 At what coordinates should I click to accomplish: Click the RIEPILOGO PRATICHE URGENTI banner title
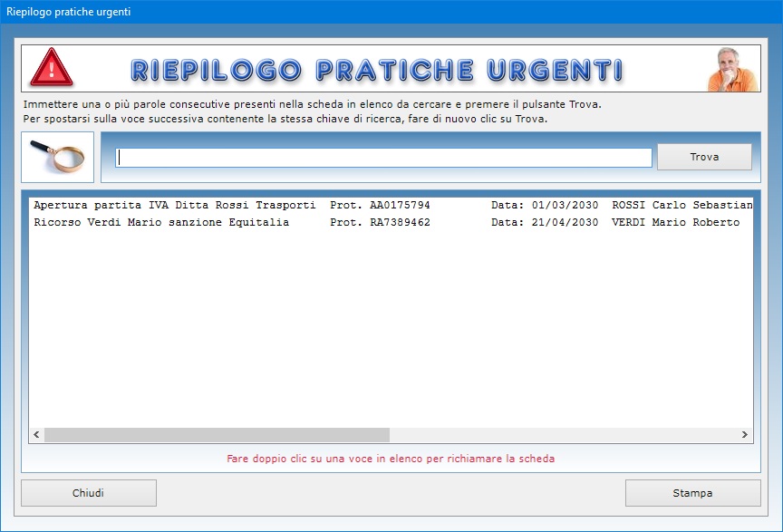(x=377, y=70)
